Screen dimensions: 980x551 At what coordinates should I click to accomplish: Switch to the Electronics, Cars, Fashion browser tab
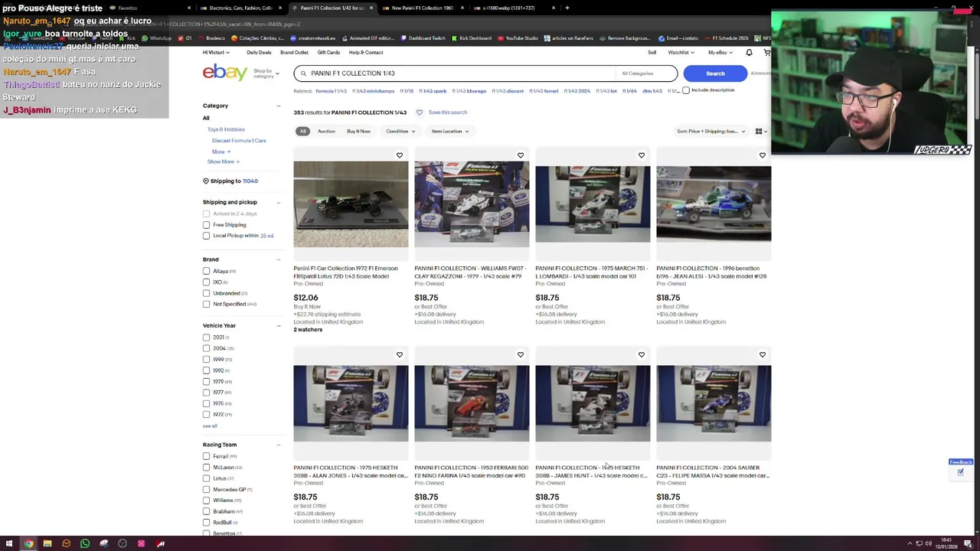pos(241,8)
